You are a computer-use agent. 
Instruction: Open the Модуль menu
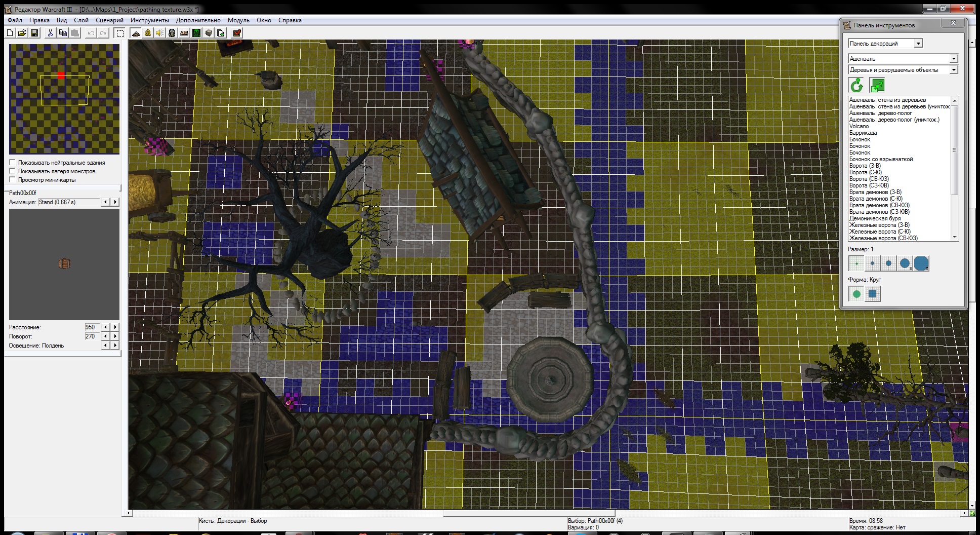tap(238, 20)
